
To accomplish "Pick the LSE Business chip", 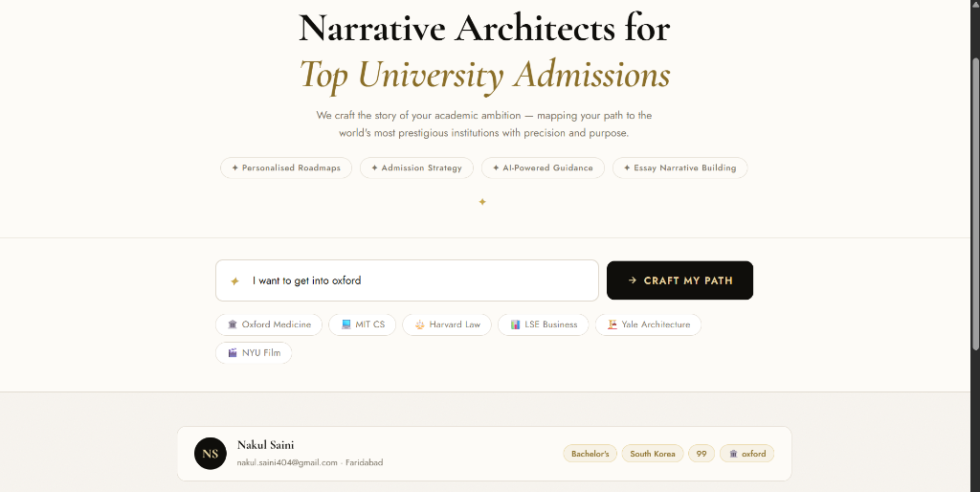I will coord(544,324).
